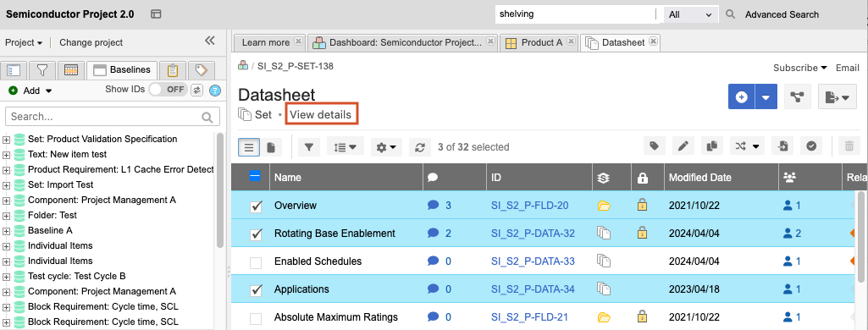
Task: Click the search magnifier icon in header
Action: 731,14
